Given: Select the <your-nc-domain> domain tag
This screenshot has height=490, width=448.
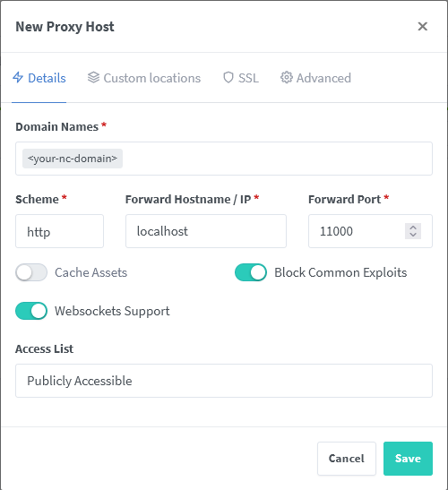Looking at the screenshot, I should [73, 159].
